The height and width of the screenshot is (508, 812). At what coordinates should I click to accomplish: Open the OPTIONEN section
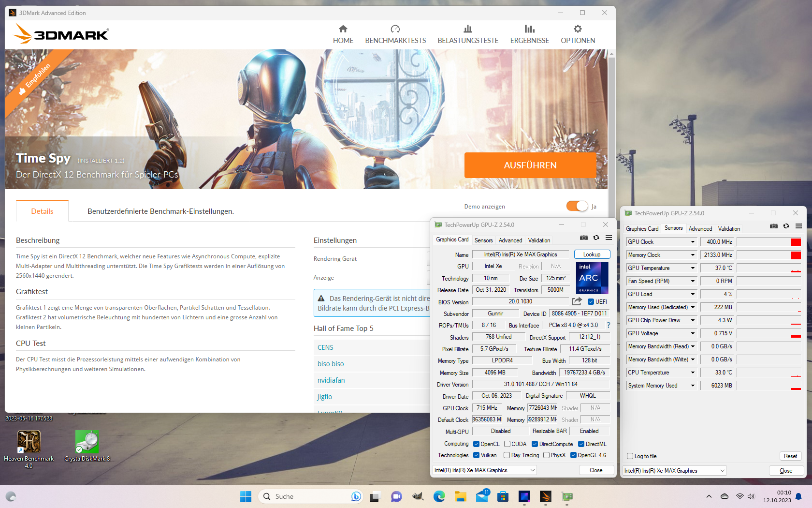pos(578,35)
